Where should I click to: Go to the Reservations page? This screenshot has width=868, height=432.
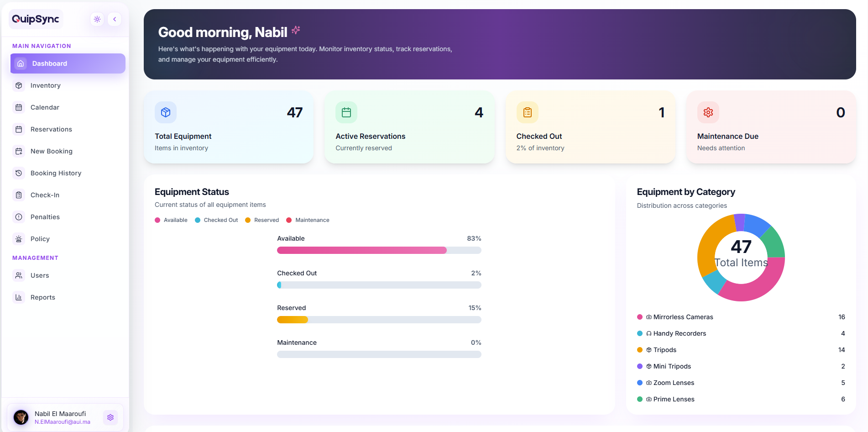[x=51, y=129]
